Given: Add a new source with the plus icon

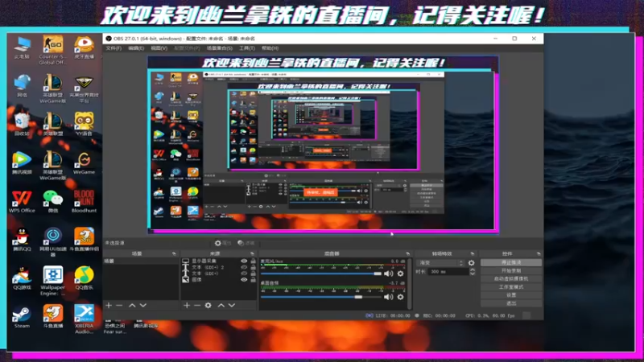Looking at the screenshot, I should 187,306.
